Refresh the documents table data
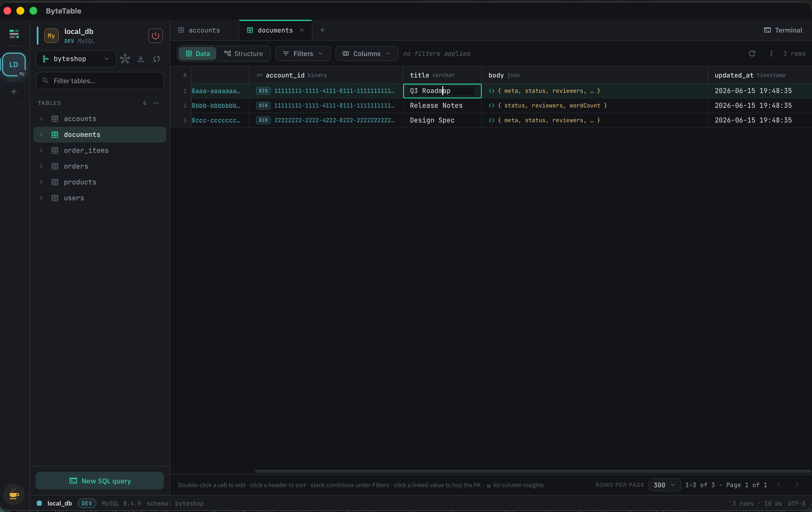The image size is (812, 512). click(x=752, y=54)
